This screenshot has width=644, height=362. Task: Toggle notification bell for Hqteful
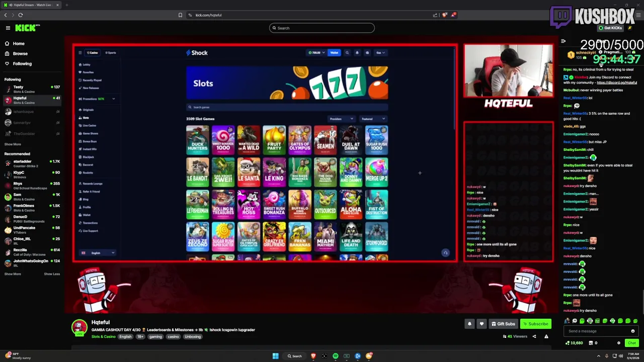coord(469,324)
